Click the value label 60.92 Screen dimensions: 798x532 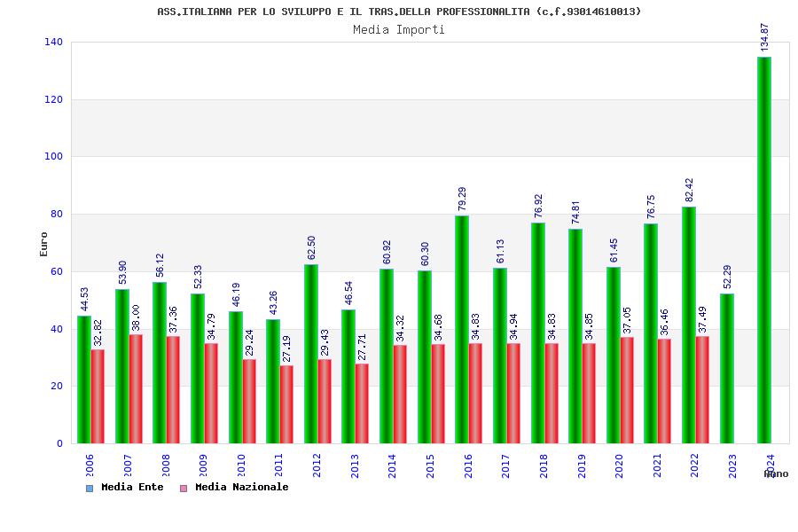point(387,252)
